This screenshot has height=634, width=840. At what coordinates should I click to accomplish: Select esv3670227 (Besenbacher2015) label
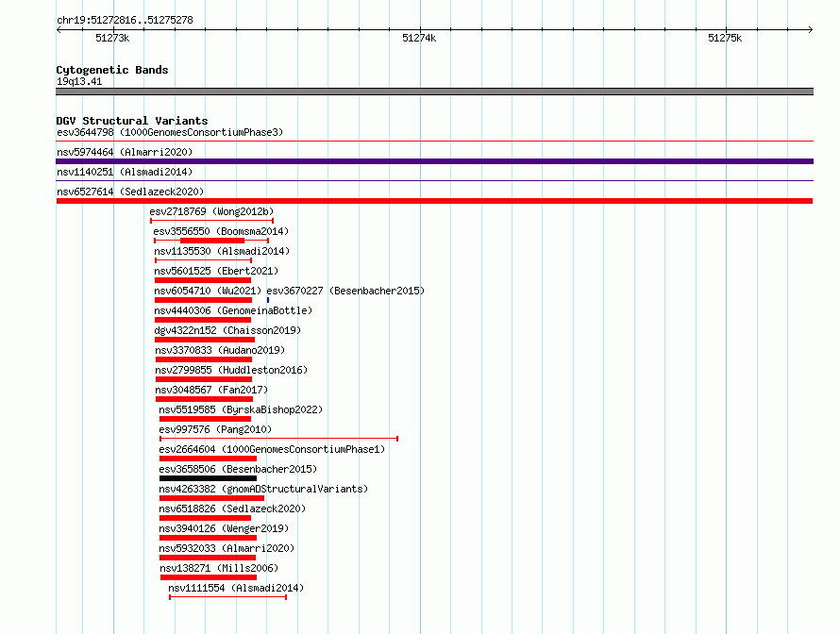tap(345, 291)
